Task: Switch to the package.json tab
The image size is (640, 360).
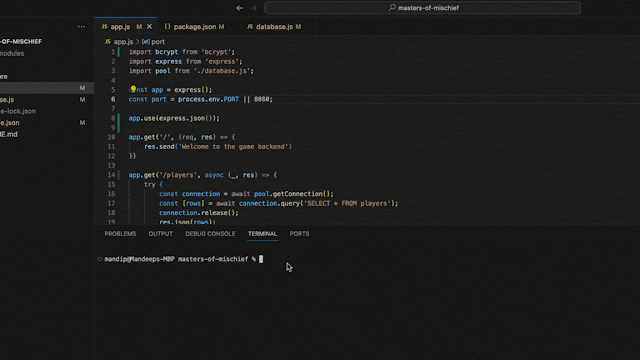Action: coord(195,27)
